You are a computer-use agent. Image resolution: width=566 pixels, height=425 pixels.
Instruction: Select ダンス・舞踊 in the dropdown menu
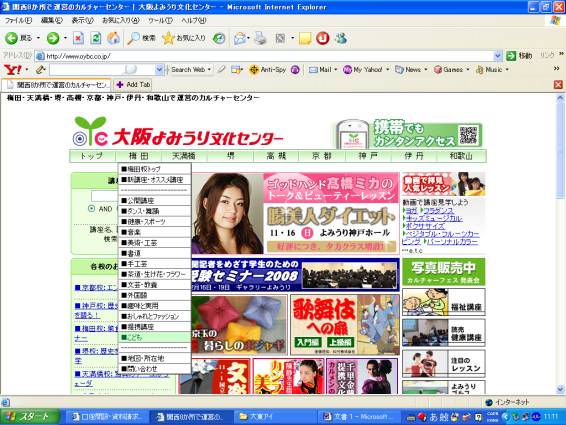(154, 211)
